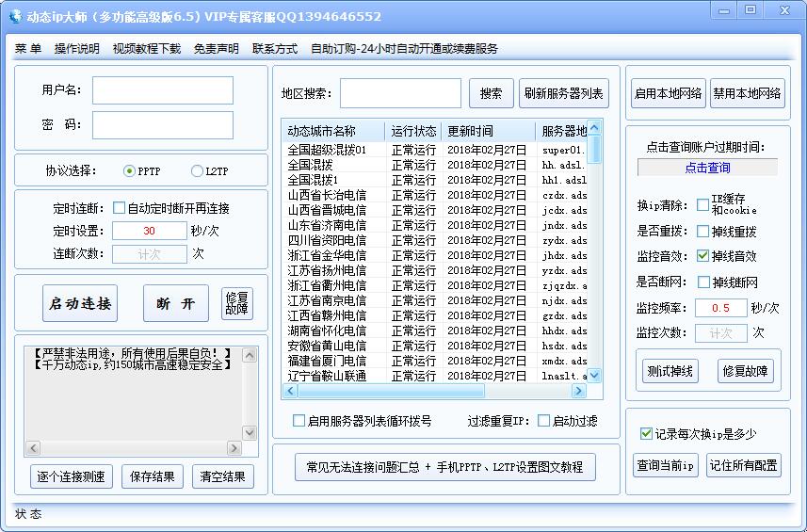Click log box vertical scroll down arrow

coord(250,433)
